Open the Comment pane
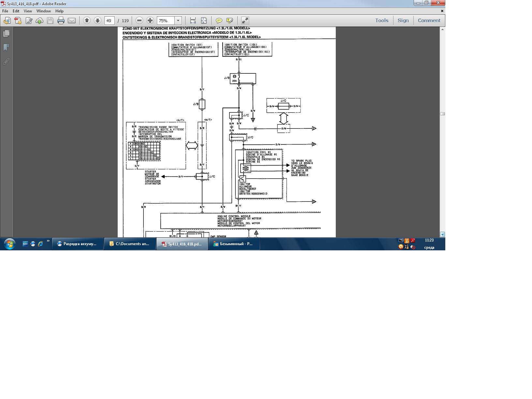This screenshot has width=532, height=399. pyautogui.click(x=429, y=21)
